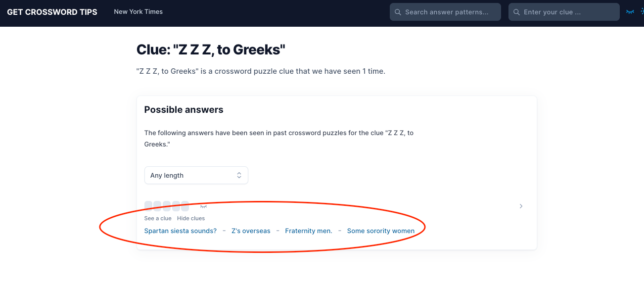The width and height of the screenshot is (644, 292).
Task: Open the Any length dropdown
Action: [196, 175]
